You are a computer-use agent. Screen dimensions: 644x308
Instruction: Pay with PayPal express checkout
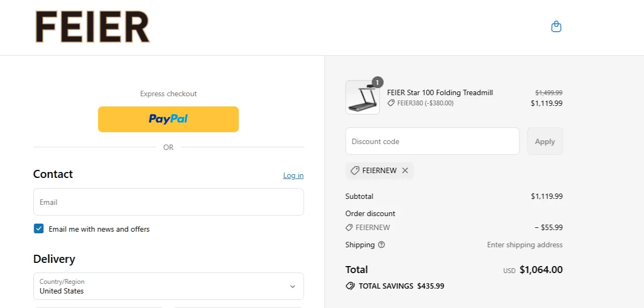(x=168, y=119)
